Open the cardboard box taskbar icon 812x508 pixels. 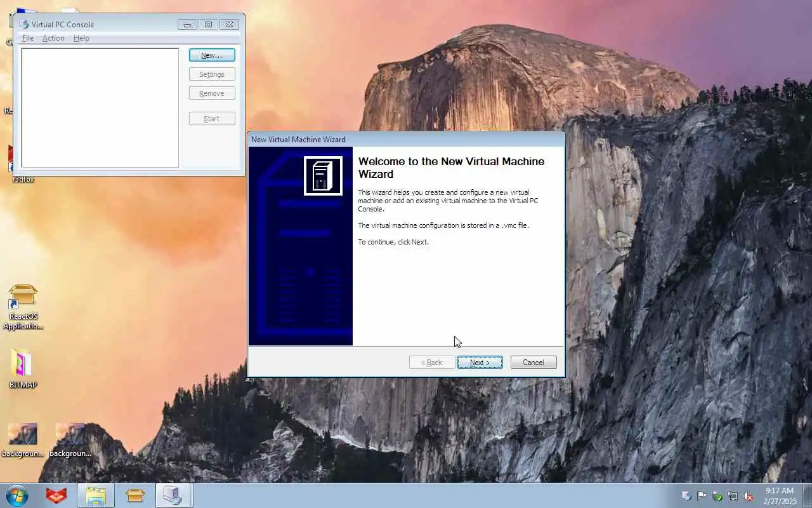(135, 495)
